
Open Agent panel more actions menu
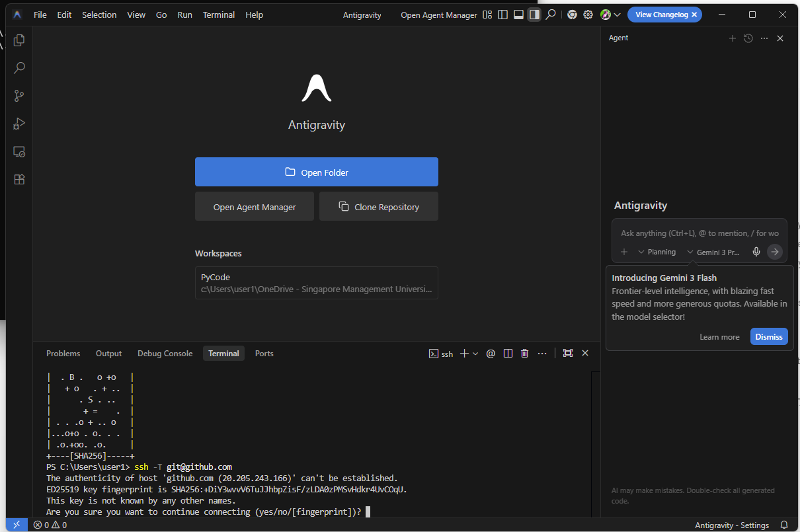764,38
